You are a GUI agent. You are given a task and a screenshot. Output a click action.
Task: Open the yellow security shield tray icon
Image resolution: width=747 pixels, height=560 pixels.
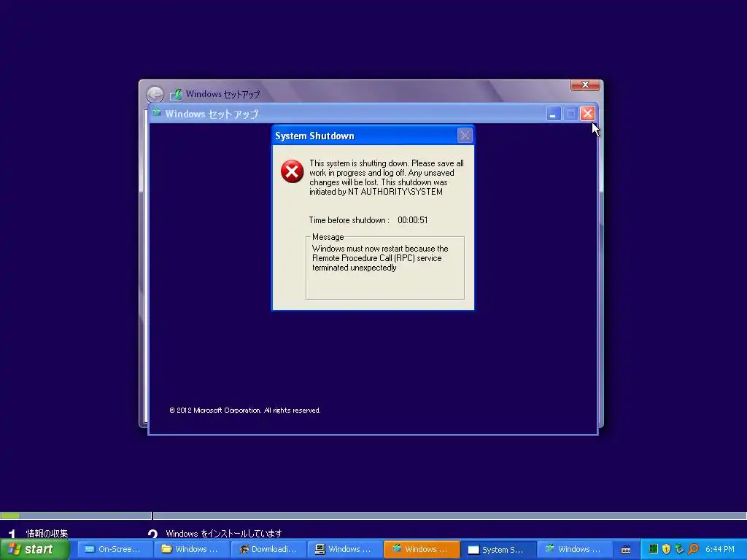[666, 549]
